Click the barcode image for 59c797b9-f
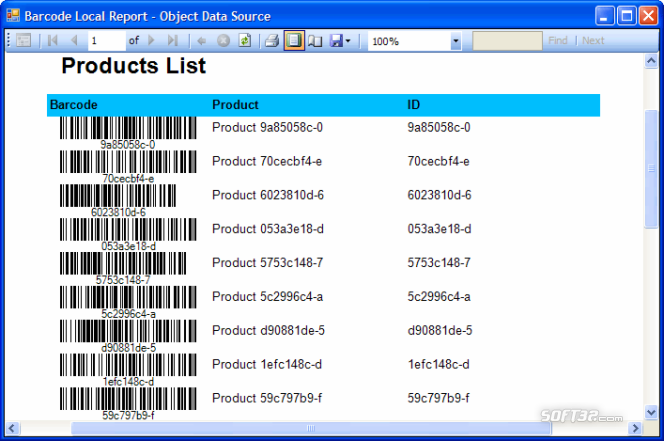 (128, 398)
